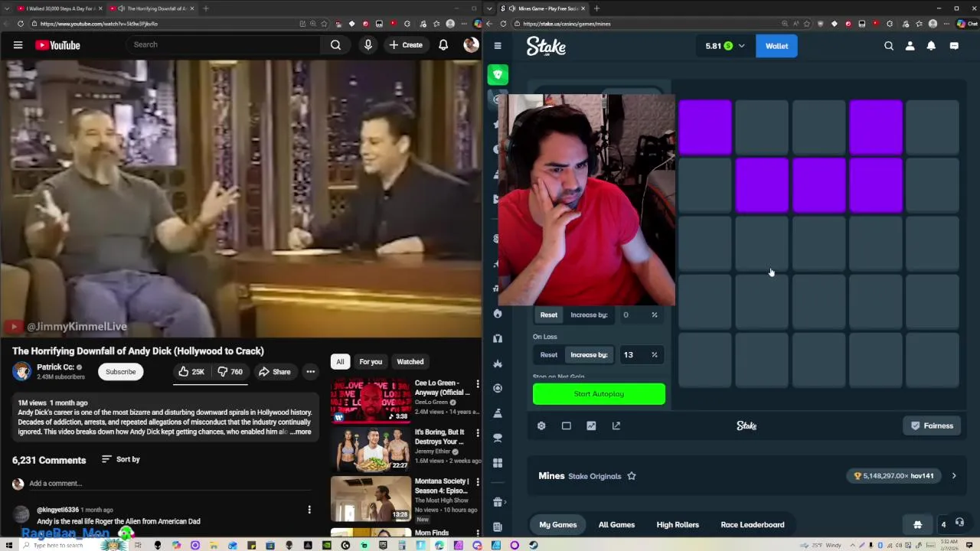Image resolution: width=980 pixels, height=551 pixels.
Task: Open the Patrick Cc: channel name link
Action: click(55, 367)
